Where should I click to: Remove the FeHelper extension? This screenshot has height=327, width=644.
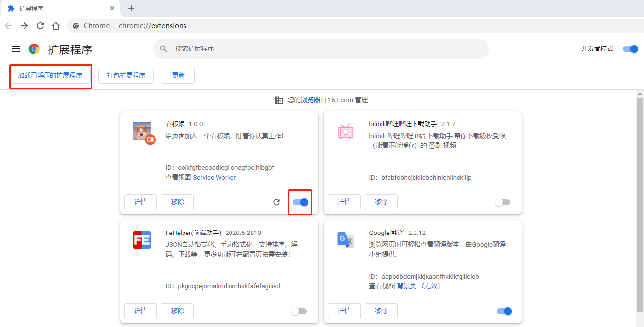click(x=177, y=311)
